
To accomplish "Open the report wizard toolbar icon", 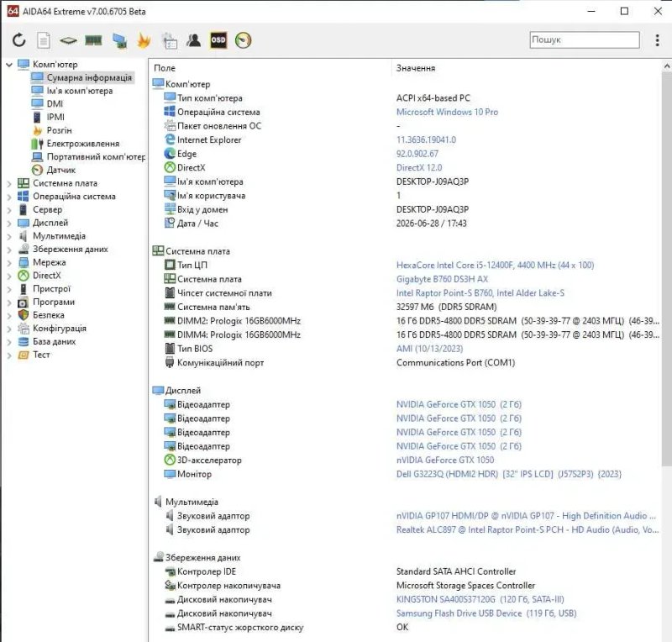I will [170, 40].
